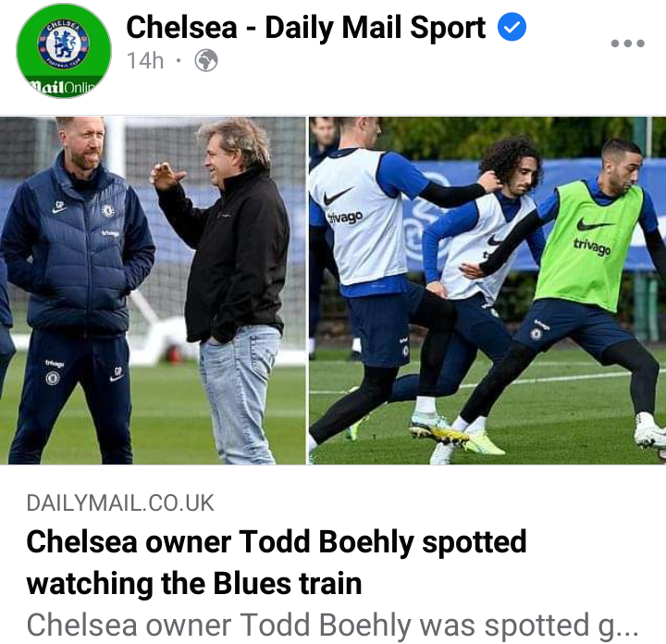Screen dimensions: 666x644
Task: Open photo of players training in bibs
Action: point(487,291)
